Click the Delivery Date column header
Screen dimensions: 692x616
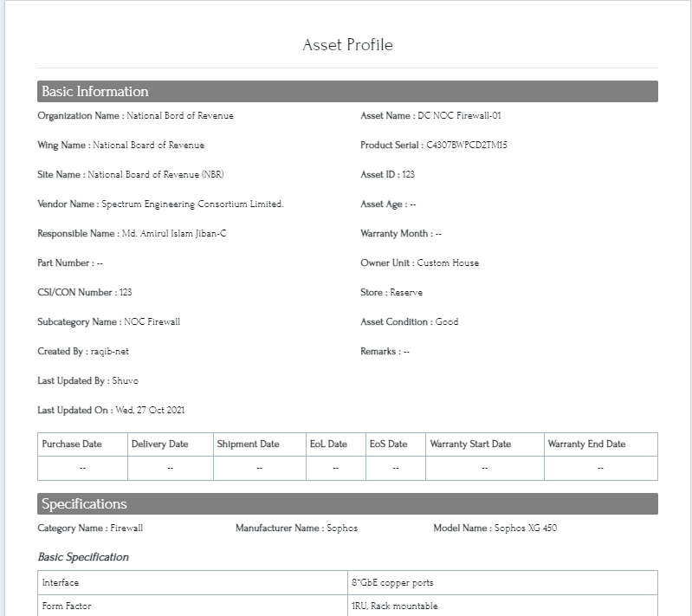coord(159,444)
